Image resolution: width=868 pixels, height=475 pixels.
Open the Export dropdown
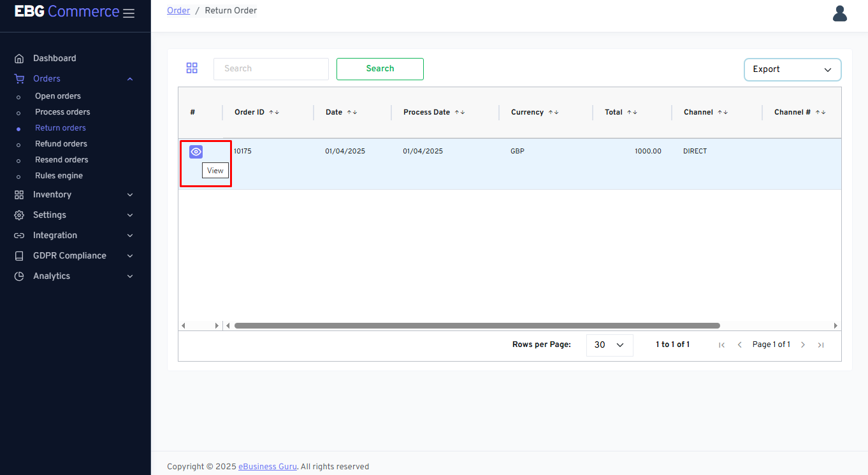[x=792, y=69]
